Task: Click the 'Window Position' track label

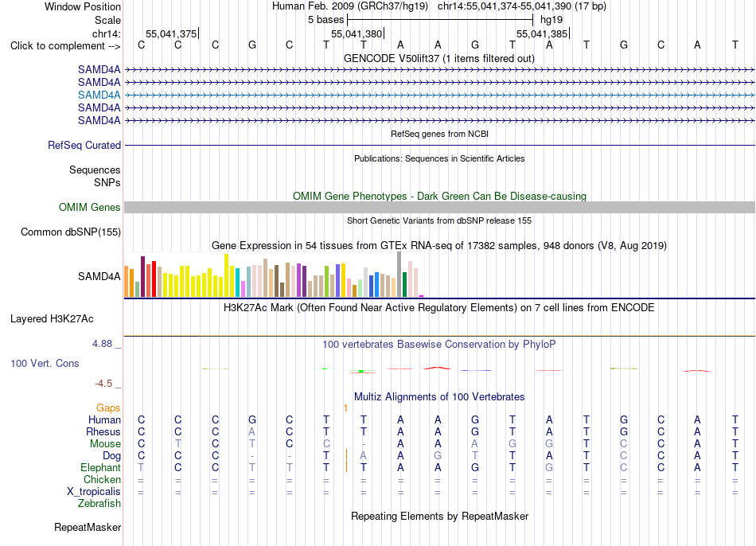Action: (x=83, y=6)
